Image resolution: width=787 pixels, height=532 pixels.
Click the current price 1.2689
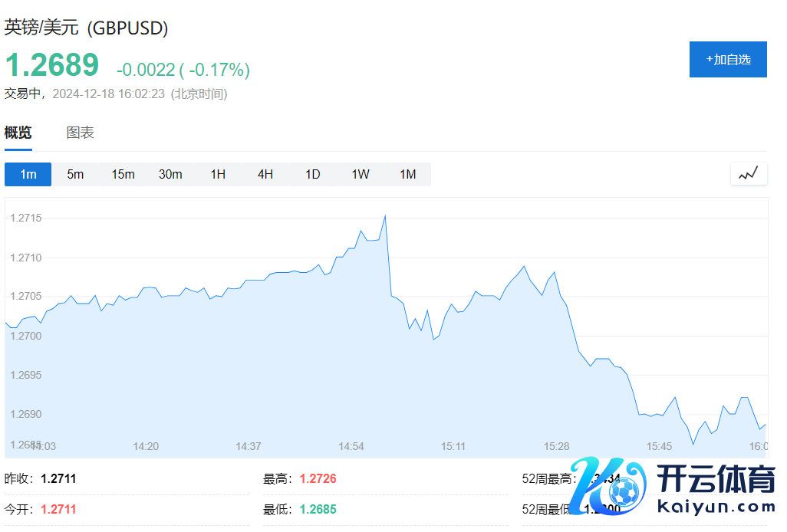[52, 65]
